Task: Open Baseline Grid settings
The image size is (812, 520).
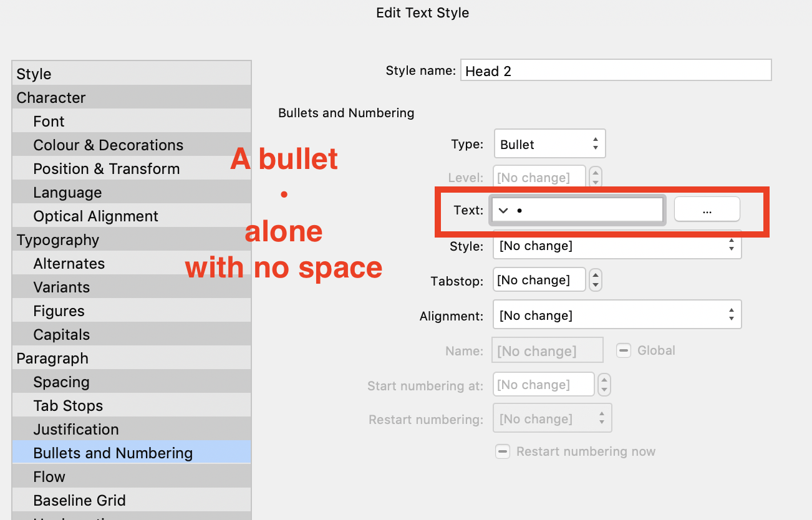Action: click(x=79, y=500)
